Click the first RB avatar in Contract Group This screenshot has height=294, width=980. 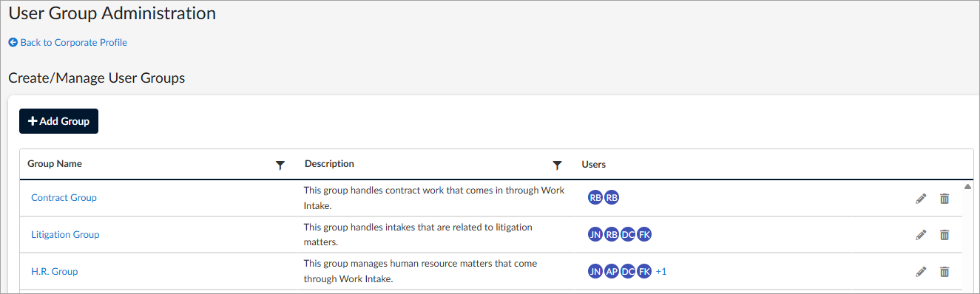tap(595, 198)
